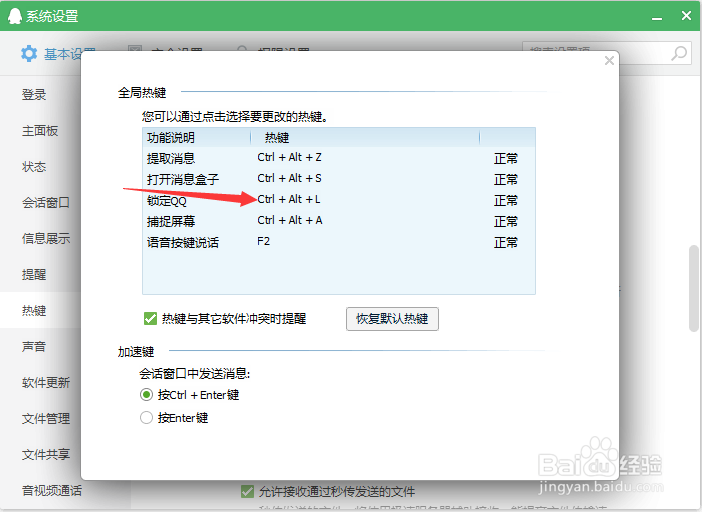Close the 系统设置 window
Screen dimensions: 702x512
686,16
